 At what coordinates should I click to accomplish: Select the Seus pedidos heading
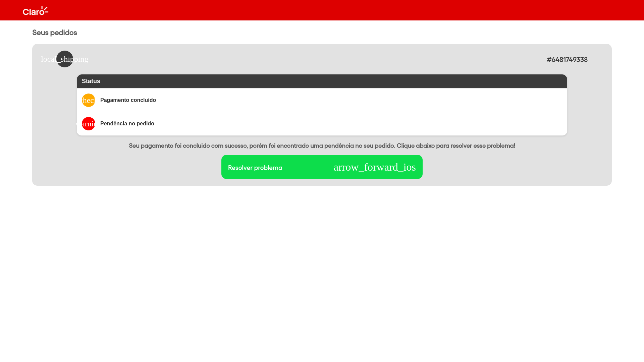(x=55, y=33)
